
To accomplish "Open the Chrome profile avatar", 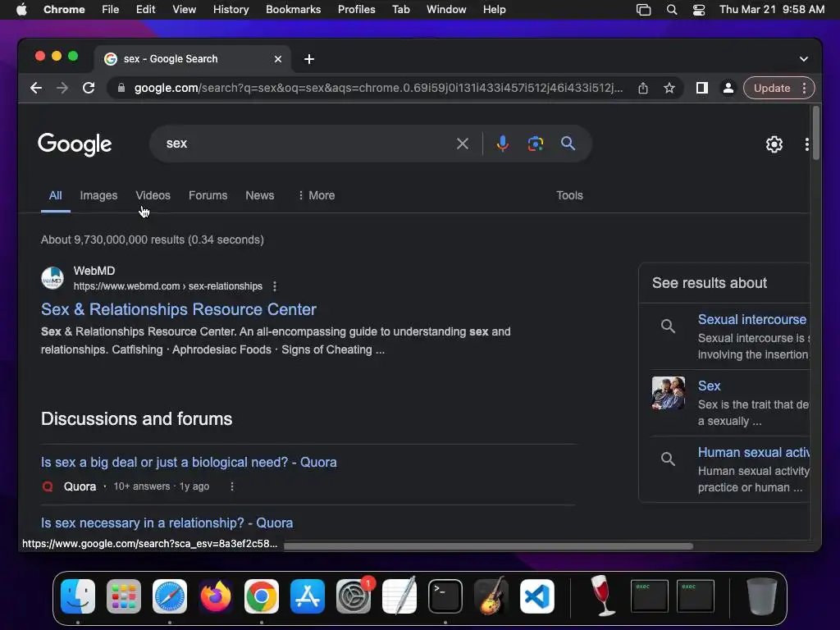I will [728, 88].
